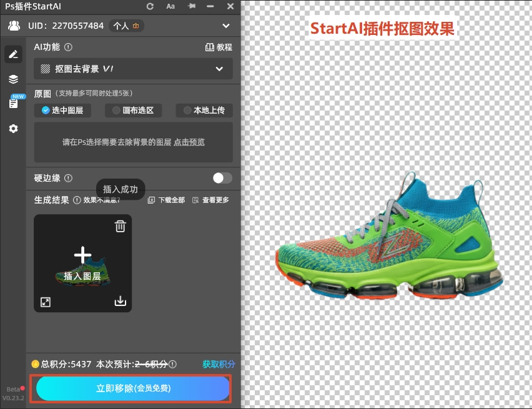Refresh the plugin with the reload icon
The image size is (532, 409).
point(150,6)
